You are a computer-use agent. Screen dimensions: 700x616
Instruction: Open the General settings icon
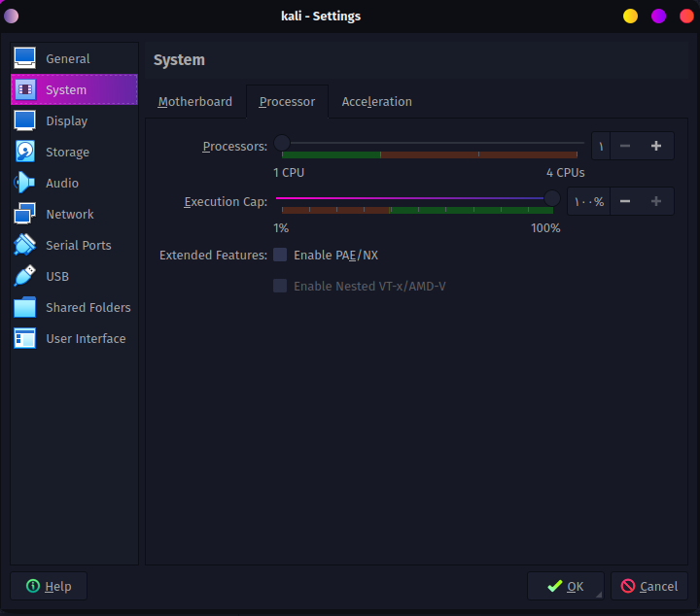(25, 58)
